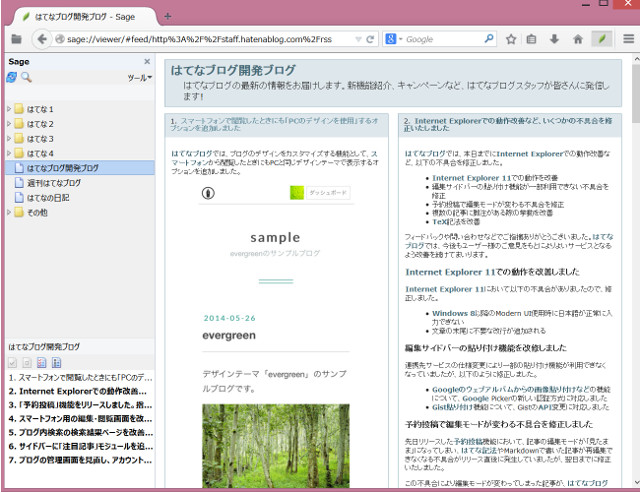Image resolution: width=640 pixels, height=492 pixels.
Task: Open feed item 4 スマートフォン用の編集
Action: [80, 419]
